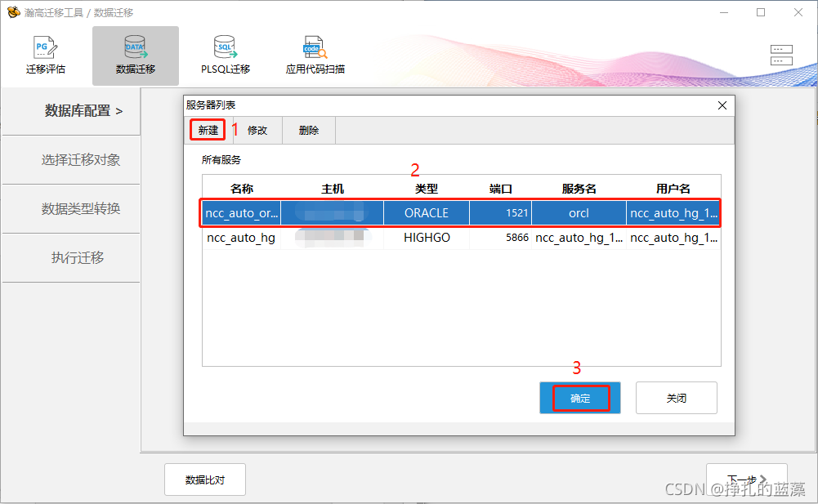Confirm selection with the 确定 button
This screenshot has width=818, height=504.
coord(580,398)
